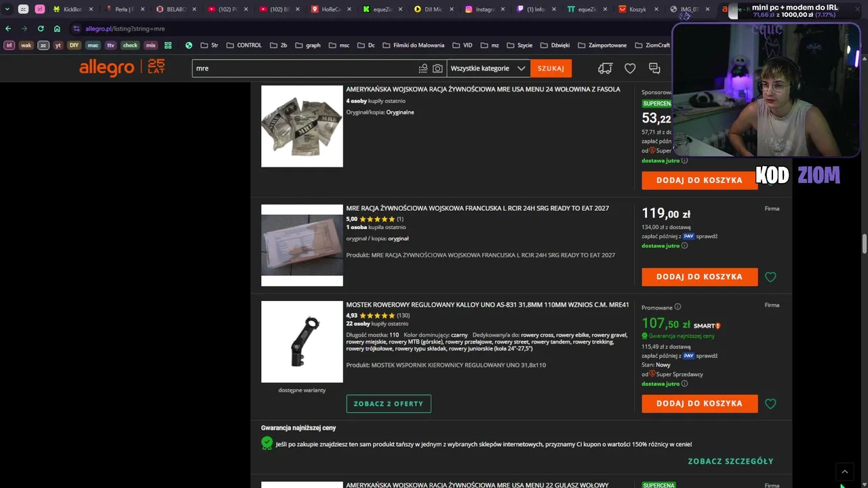Open the VID bookmarks folder

(462, 45)
